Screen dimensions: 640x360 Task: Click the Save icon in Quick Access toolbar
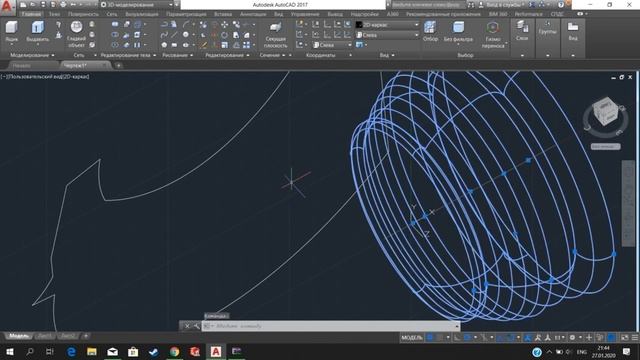point(43,4)
